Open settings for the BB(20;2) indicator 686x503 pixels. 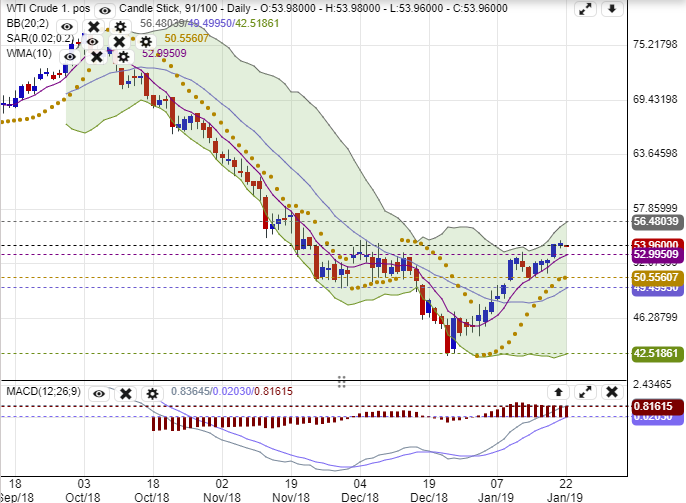[120, 27]
